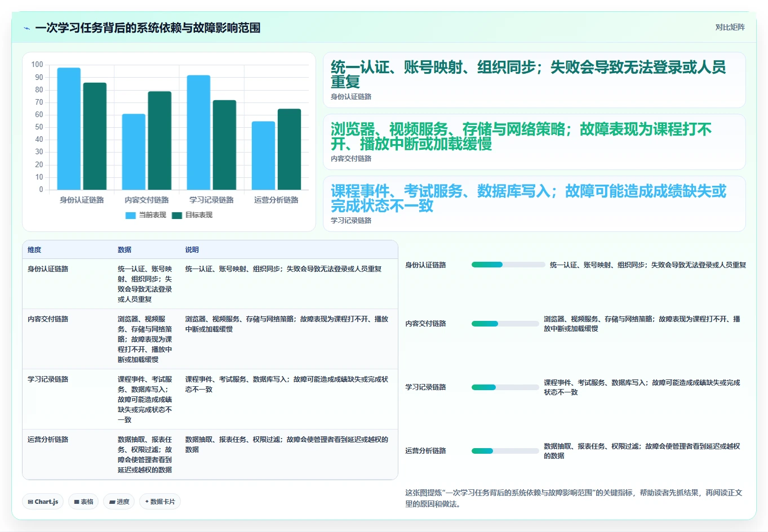Click the page title 一次学习任务背后的系统依赖与故障影响范围
Viewport: 768px width, 532px height.
148,28
